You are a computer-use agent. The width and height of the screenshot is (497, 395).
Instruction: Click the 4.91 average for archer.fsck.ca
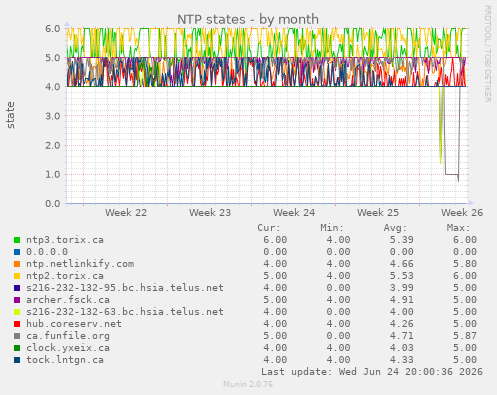(402, 300)
